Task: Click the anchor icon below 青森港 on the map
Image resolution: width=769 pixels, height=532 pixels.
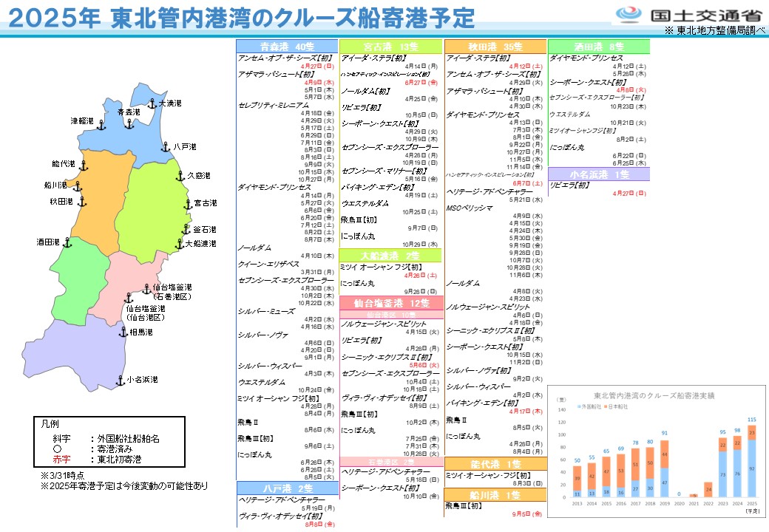Action: [129, 123]
